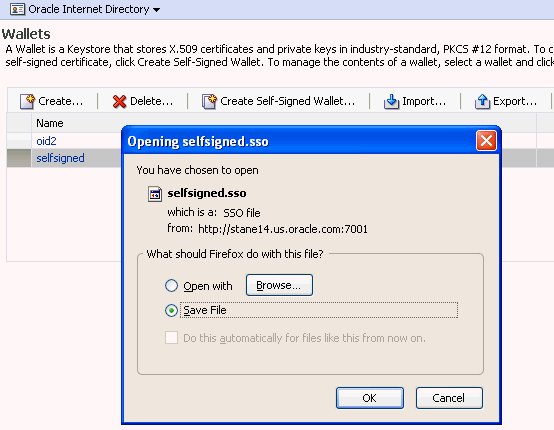Select the Open with radio button

coord(171,285)
